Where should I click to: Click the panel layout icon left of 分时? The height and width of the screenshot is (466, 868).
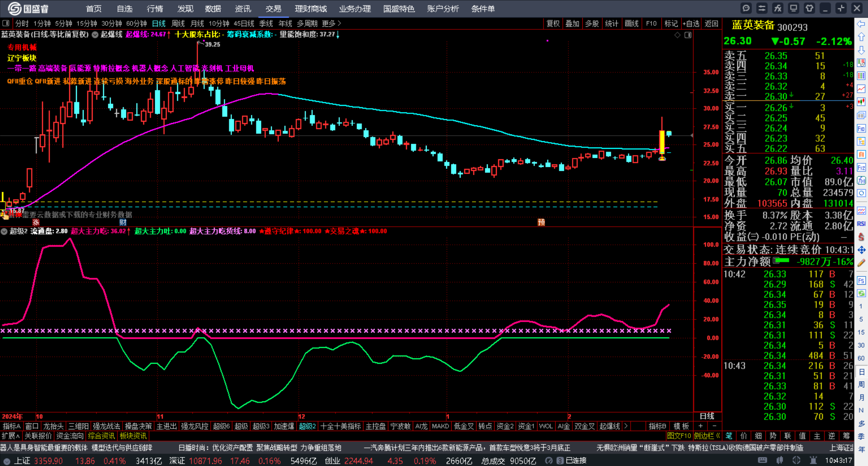point(6,23)
